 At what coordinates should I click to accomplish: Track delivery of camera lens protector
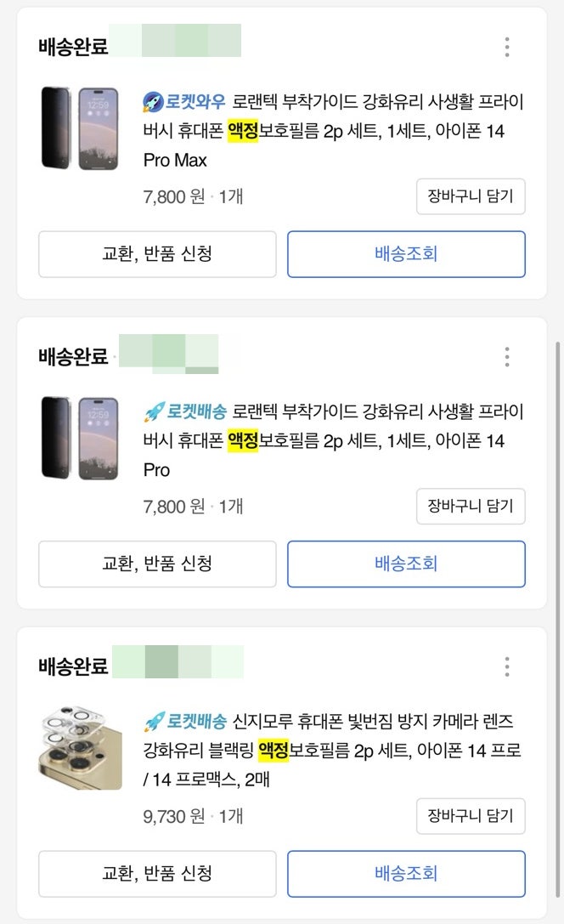coord(406,873)
